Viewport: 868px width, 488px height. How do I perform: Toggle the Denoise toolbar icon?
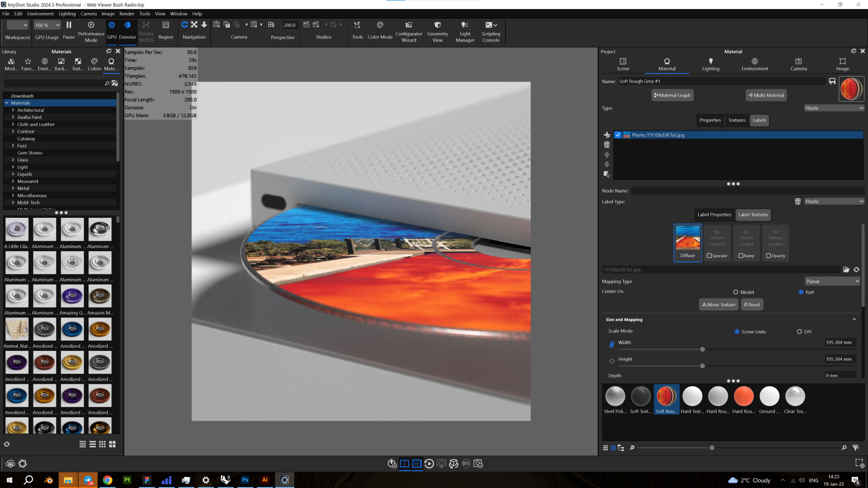pos(127,25)
